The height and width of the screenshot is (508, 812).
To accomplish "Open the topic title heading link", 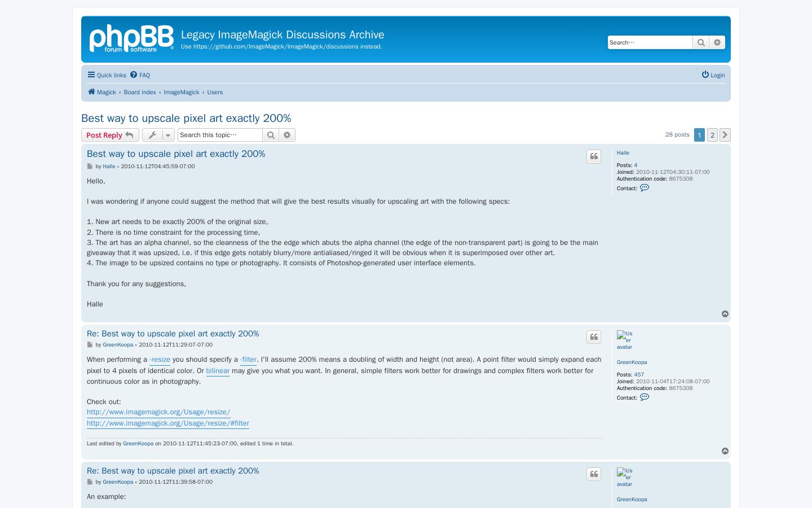I will [186, 118].
